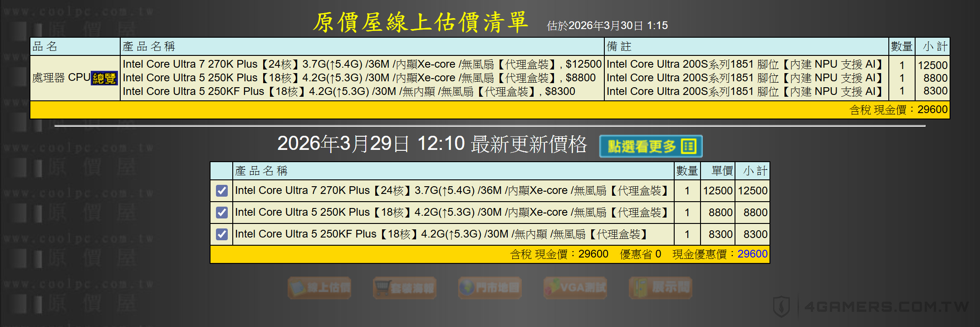Image resolution: width=980 pixels, height=327 pixels.
Task: Click the 總覽 badge next to 處理器 CPU
Action: [104, 78]
